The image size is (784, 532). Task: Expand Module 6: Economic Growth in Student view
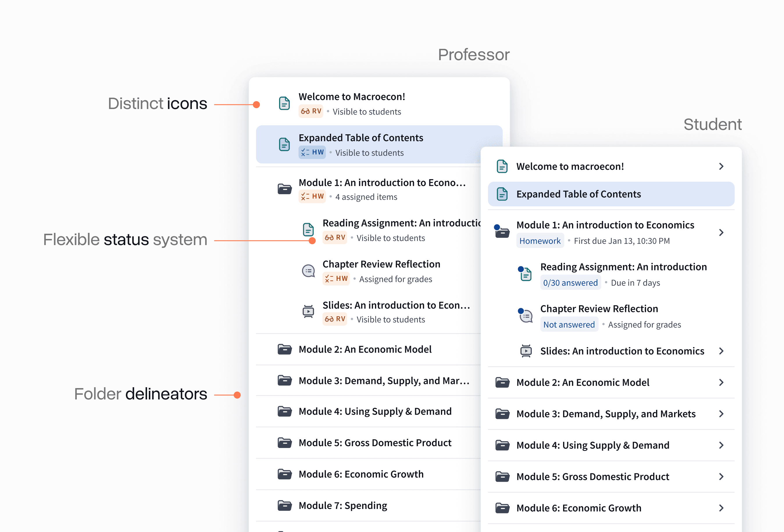(722, 508)
